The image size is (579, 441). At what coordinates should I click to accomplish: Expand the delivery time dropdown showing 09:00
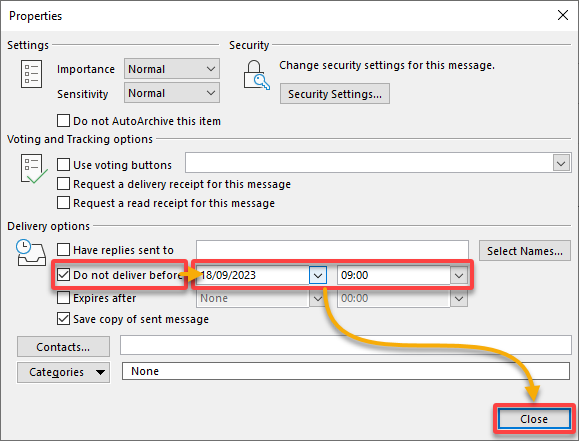click(x=459, y=275)
